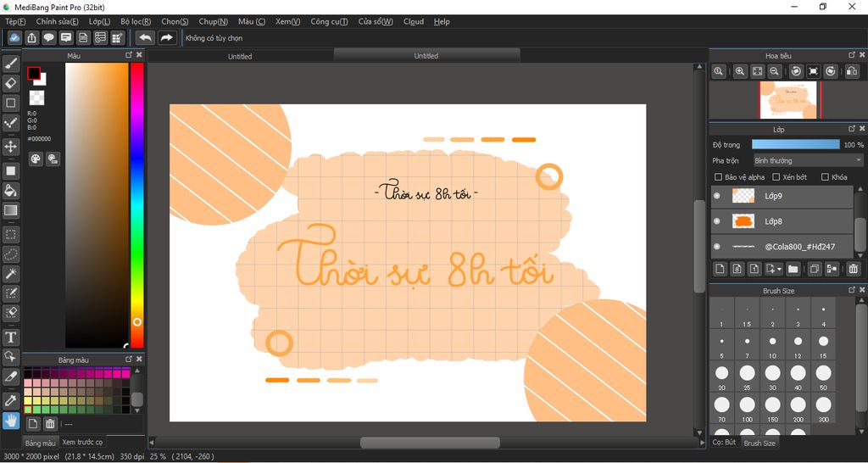The height and width of the screenshot is (463, 868).
Task: Click the saturation color picker square
Action: click(97, 205)
